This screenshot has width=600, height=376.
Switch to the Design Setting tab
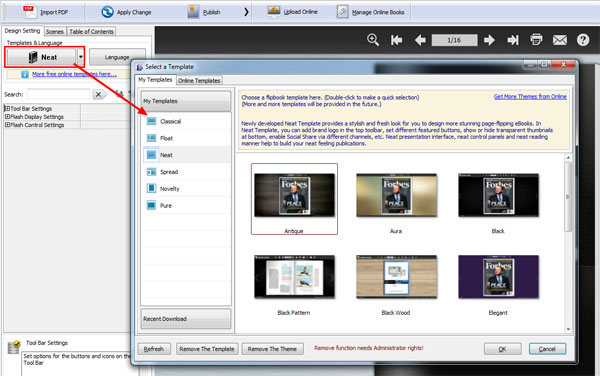(x=22, y=31)
